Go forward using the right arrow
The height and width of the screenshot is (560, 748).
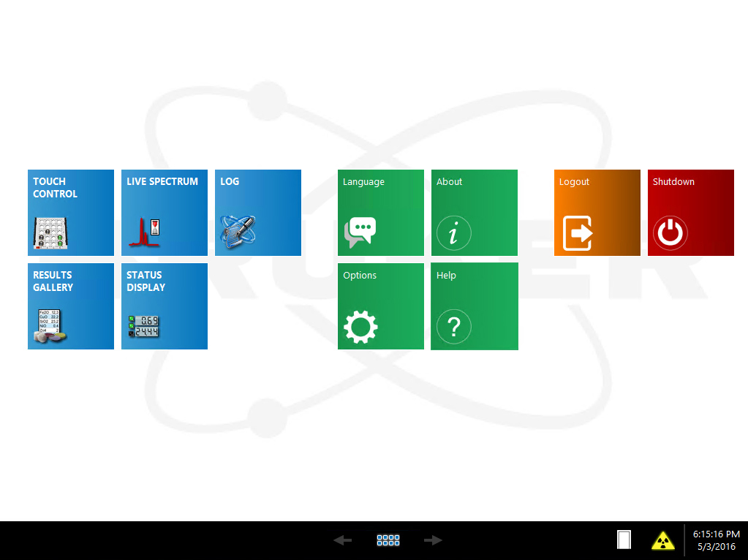(x=434, y=540)
